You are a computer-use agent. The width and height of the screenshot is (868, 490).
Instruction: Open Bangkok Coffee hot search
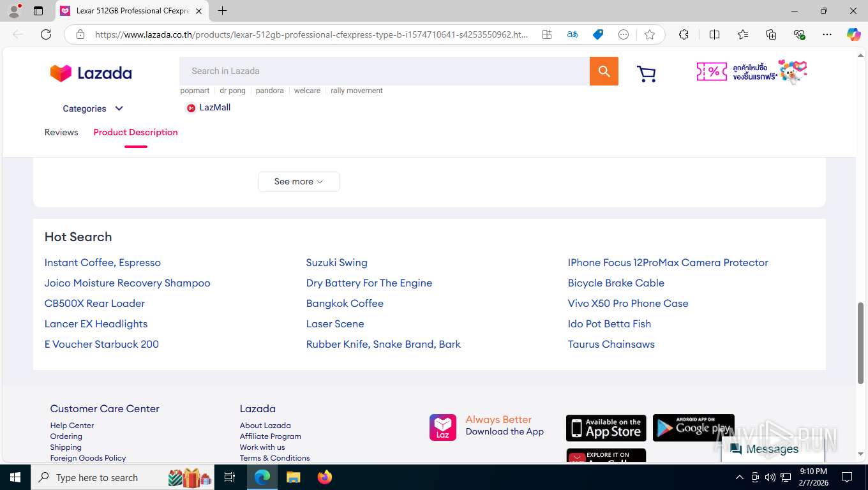tap(345, 304)
